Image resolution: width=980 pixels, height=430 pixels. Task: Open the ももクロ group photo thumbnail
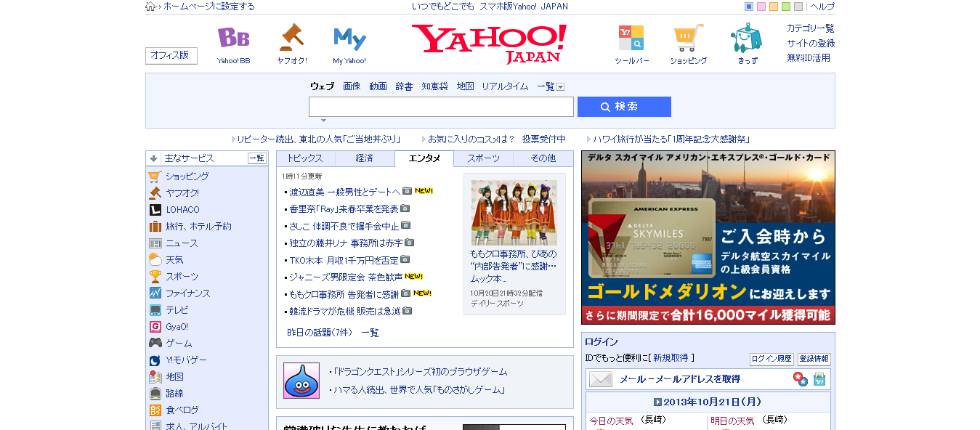514,213
